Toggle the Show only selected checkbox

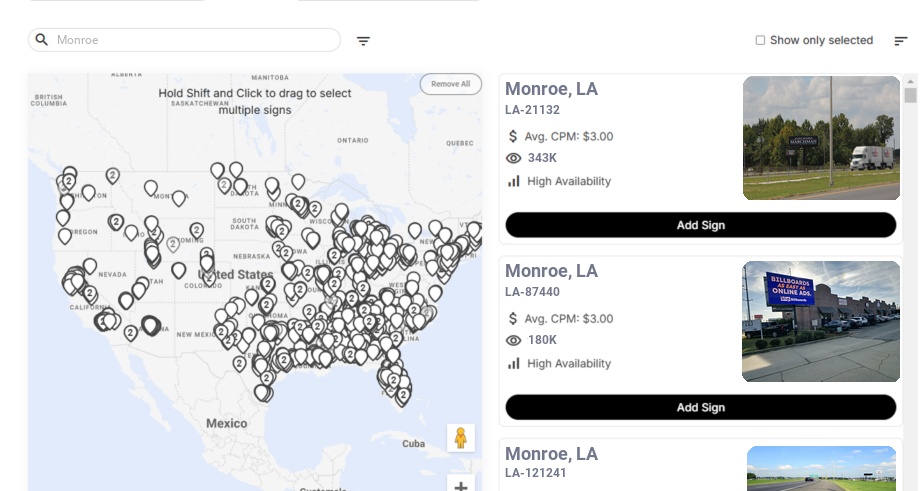point(760,41)
